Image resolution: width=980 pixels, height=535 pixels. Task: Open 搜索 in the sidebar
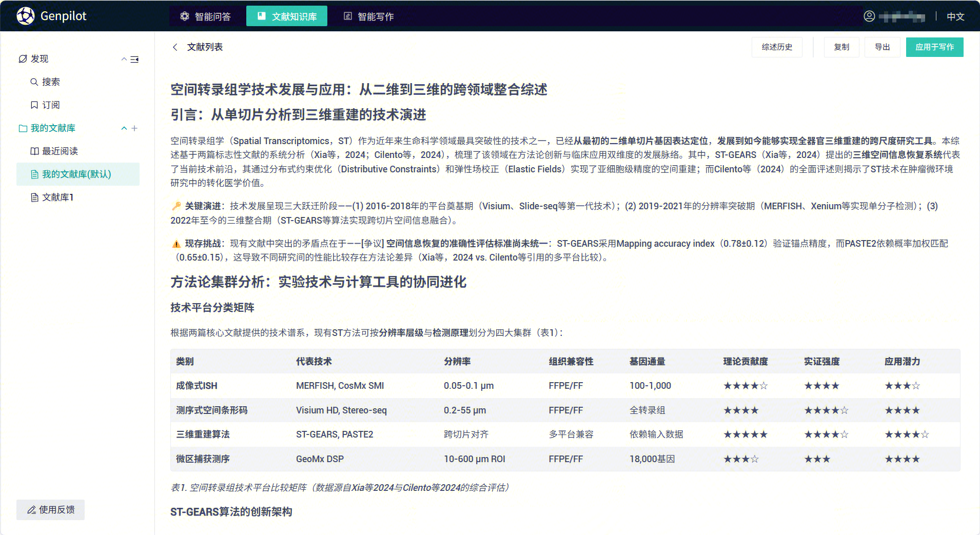click(51, 82)
